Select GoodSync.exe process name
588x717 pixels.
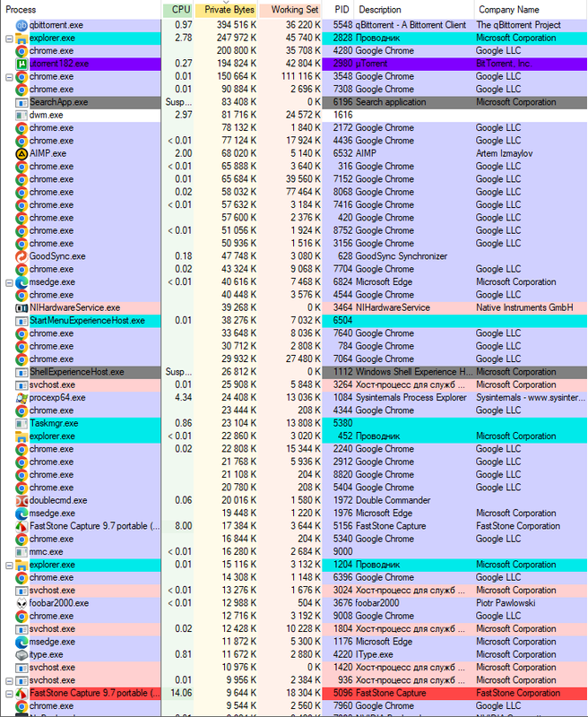(x=57, y=256)
